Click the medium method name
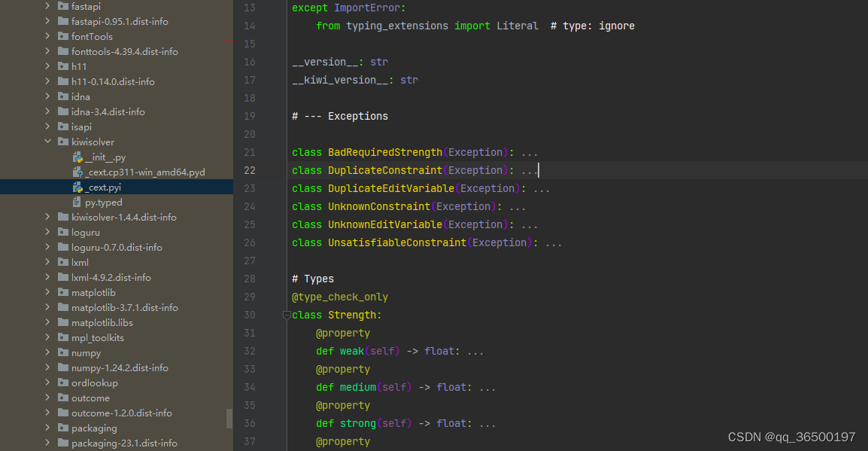The image size is (868, 451). (358, 387)
